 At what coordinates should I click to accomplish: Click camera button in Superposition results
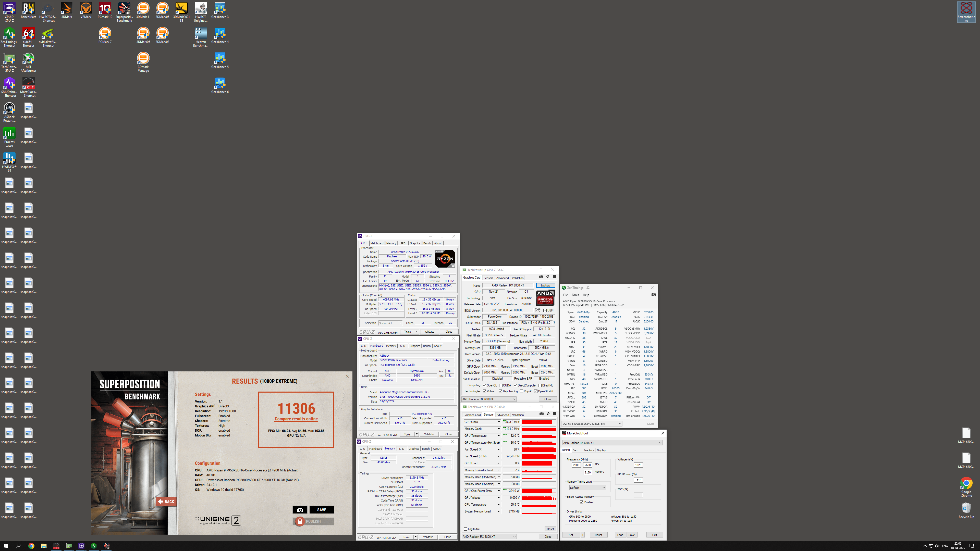click(x=300, y=510)
